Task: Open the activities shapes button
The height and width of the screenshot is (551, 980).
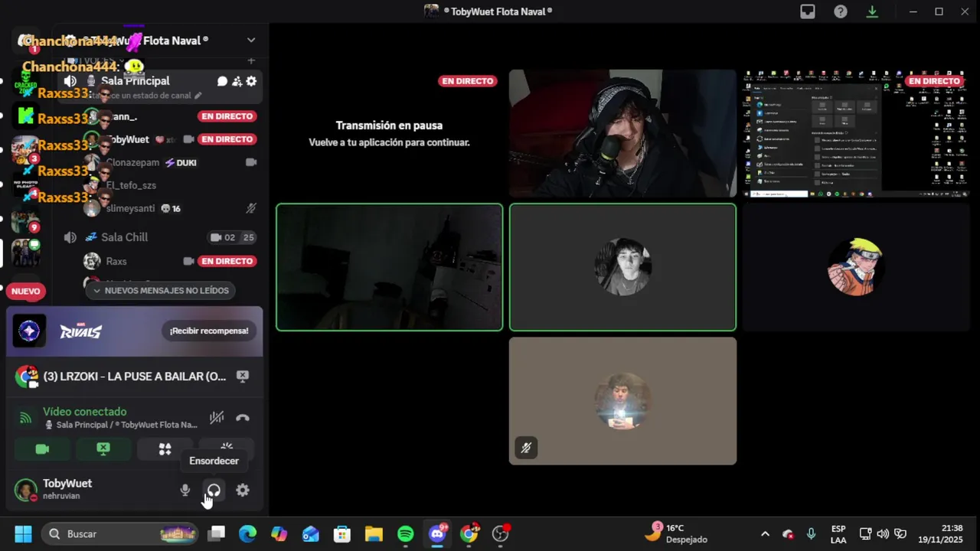Action: click(165, 449)
